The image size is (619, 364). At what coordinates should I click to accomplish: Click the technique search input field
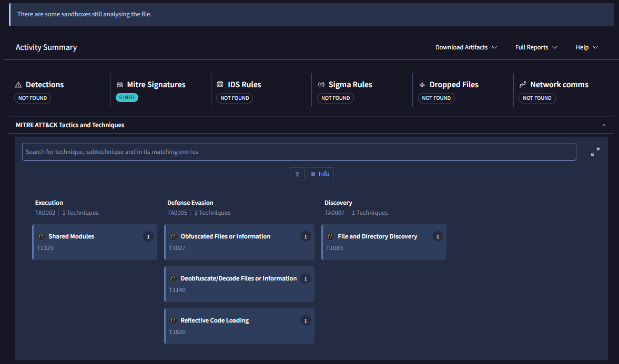pyautogui.click(x=299, y=152)
